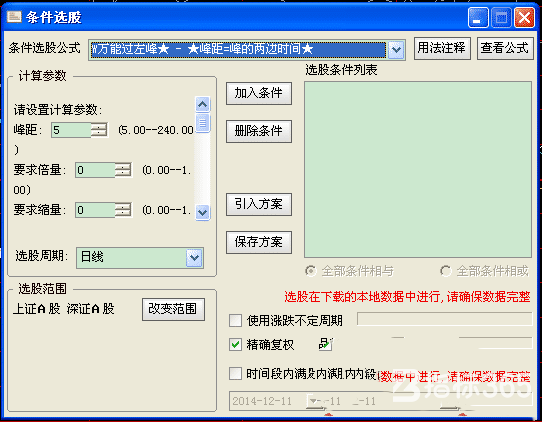Click the 峰距 spinner arrows
Viewport: 542px width, 422px height.
(99, 130)
